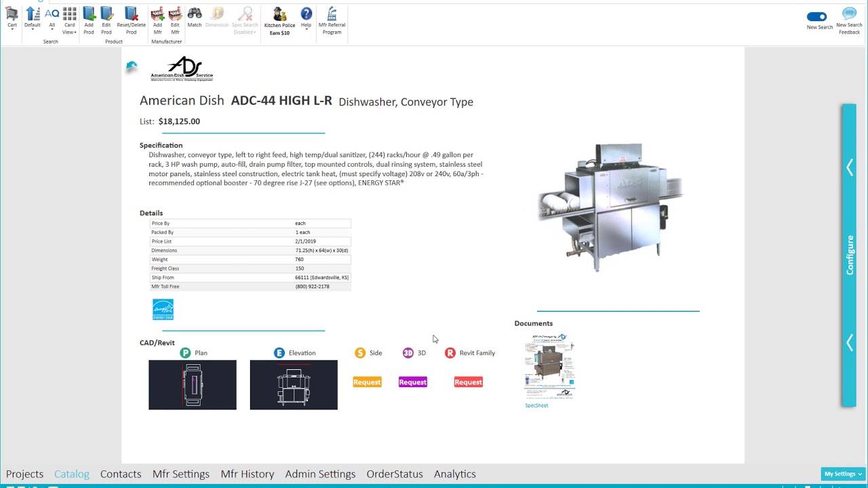This screenshot has height=488, width=868.
Task: Click Ship From value 66111 Edwardsville, KS
Action: 321,277
